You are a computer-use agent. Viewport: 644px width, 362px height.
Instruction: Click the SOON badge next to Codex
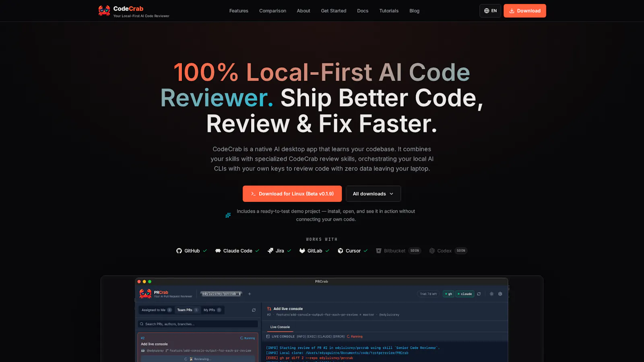tap(461, 251)
